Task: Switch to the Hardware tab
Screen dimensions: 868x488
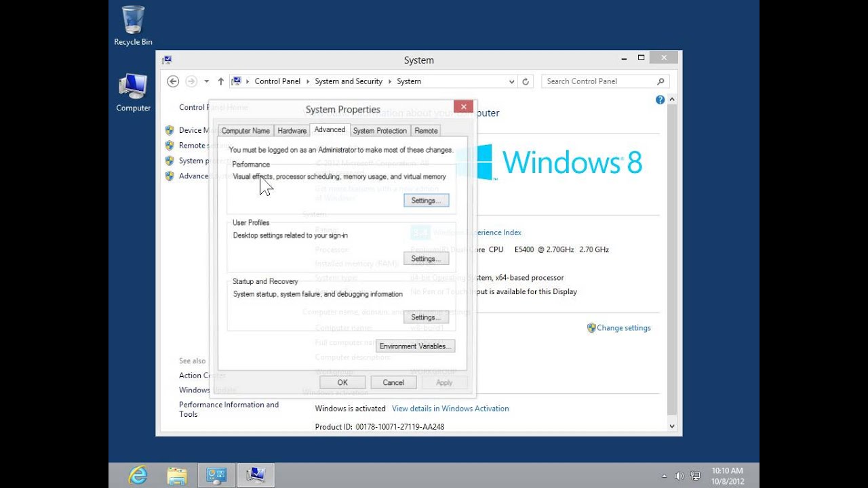Action: point(292,131)
